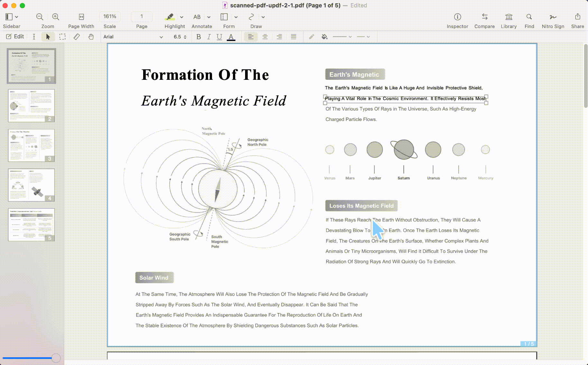Viewport: 588px width, 365px height.
Task: Open the text color picker
Action: (x=231, y=37)
